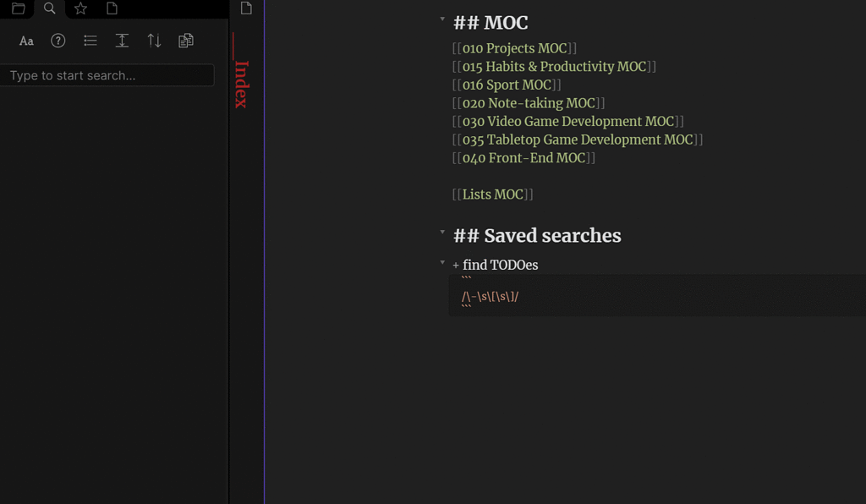Open the search syntax help

pyautogui.click(x=58, y=41)
